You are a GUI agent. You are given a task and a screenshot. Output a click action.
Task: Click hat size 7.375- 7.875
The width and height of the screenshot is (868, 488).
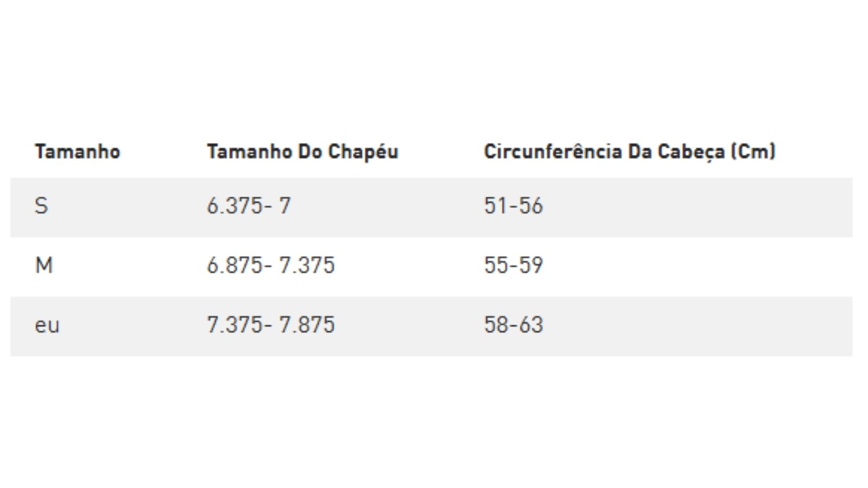click(271, 325)
